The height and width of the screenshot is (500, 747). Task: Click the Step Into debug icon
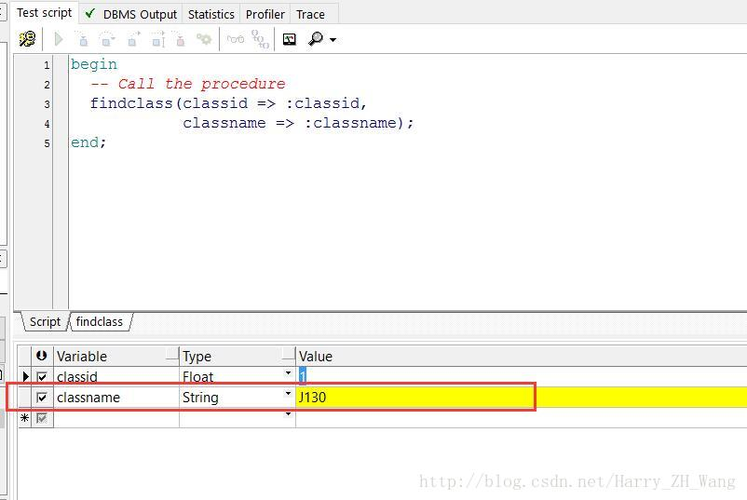pos(82,39)
